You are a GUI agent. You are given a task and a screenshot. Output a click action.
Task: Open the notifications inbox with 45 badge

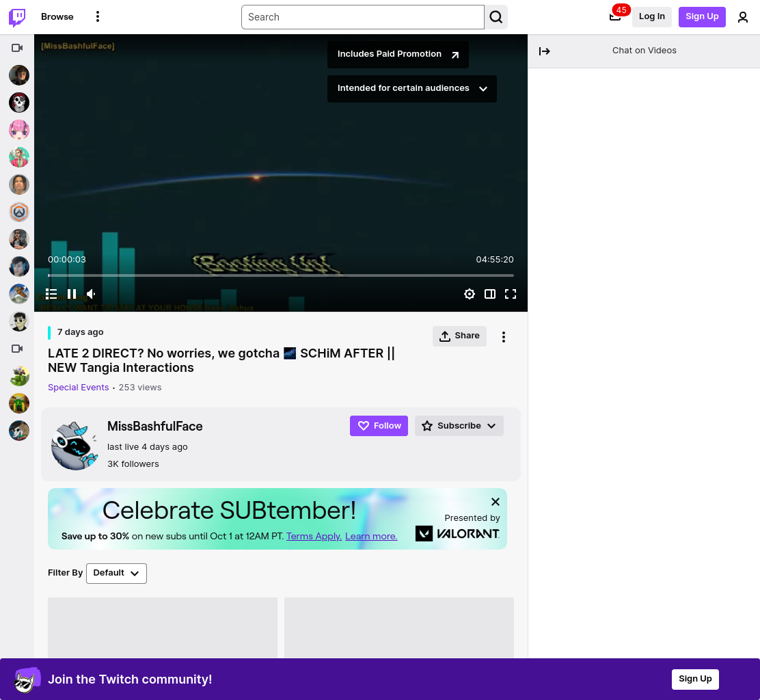615,17
